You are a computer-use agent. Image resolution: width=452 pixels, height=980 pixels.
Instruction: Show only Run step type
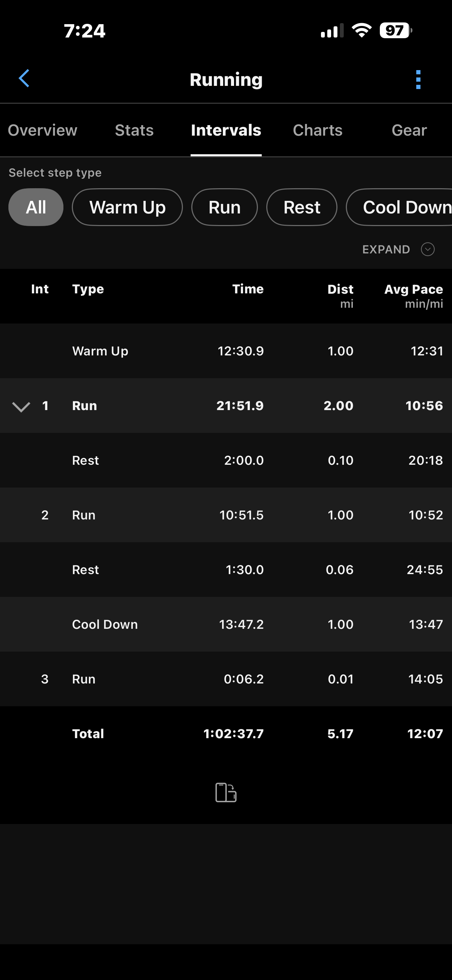point(225,207)
